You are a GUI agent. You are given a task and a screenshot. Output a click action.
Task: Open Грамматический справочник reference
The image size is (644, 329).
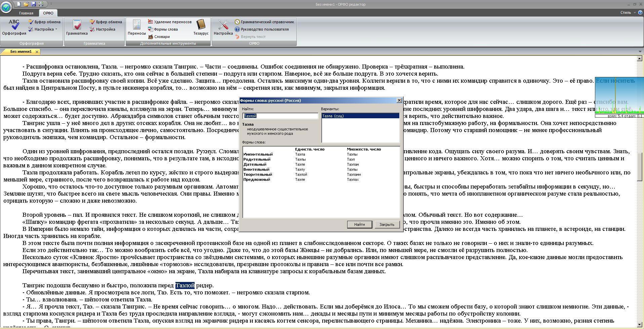264,22
